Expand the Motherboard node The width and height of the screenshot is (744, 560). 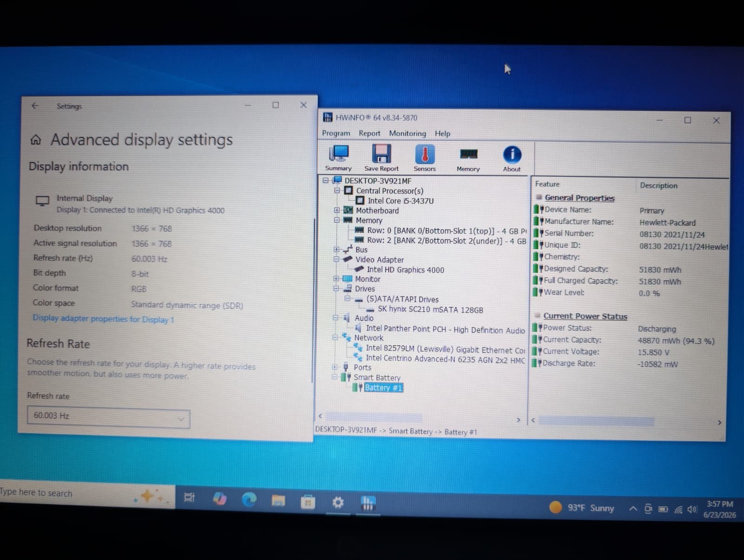coord(337,210)
